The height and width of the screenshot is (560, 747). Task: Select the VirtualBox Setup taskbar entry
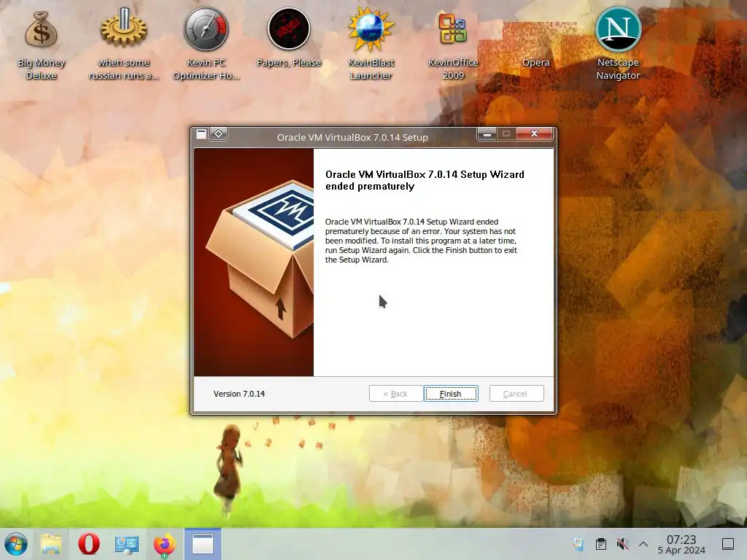203,544
